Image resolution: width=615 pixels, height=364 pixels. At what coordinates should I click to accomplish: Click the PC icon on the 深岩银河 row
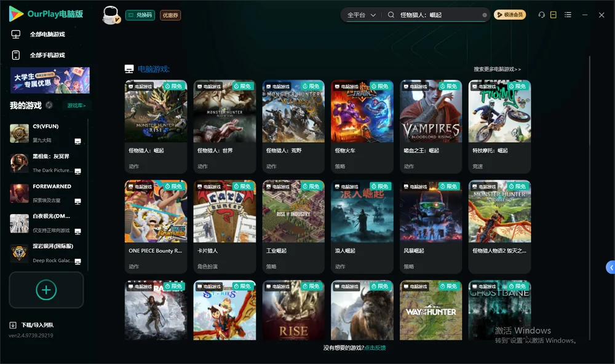tap(77, 262)
